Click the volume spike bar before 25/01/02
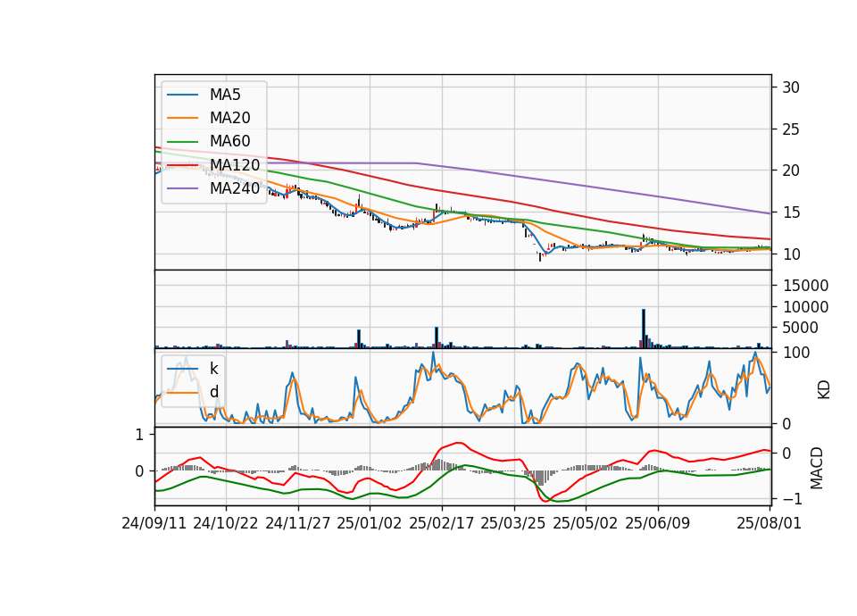The image size is (857, 616). 359,339
